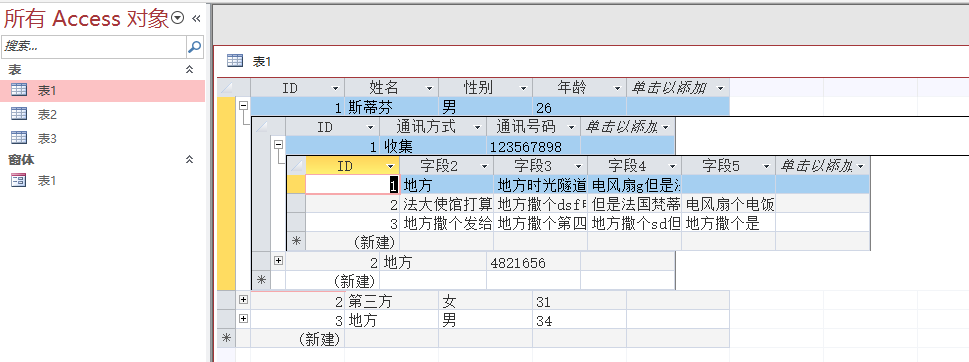The width and height of the screenshot is (969, 362).
Task: Select the row selector for innermost row 3
Action: pyautogui.click(x=297, y=223)
